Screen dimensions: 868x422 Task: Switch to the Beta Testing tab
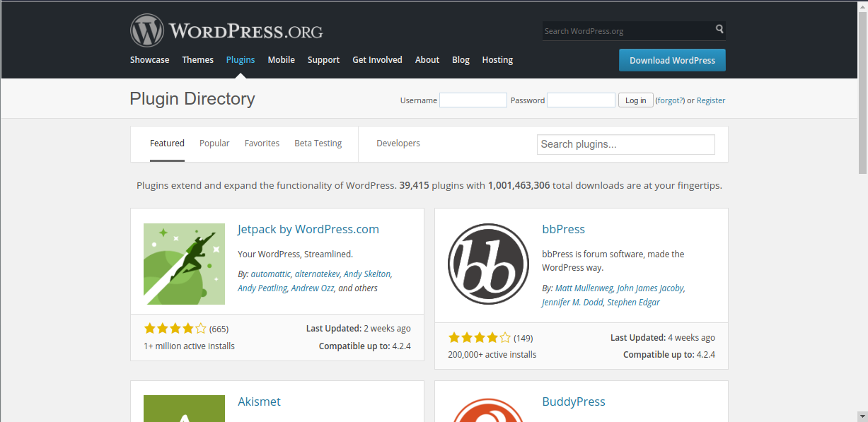[318, 143]
